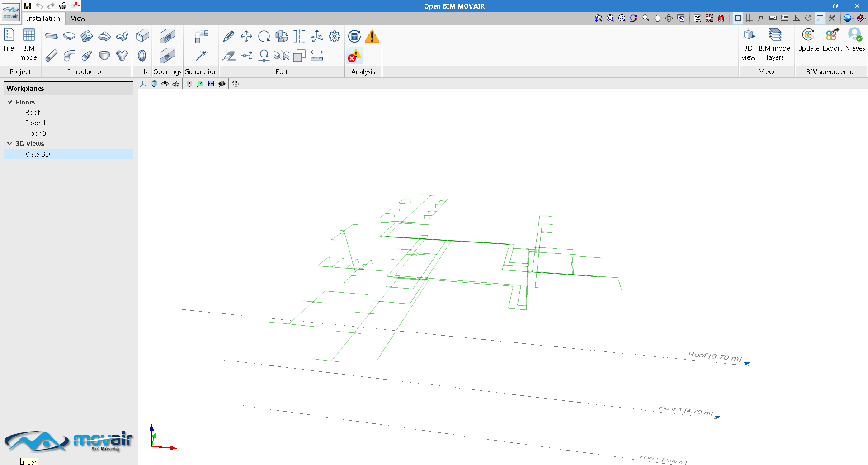Open the File menu button

tap(9, 41)
